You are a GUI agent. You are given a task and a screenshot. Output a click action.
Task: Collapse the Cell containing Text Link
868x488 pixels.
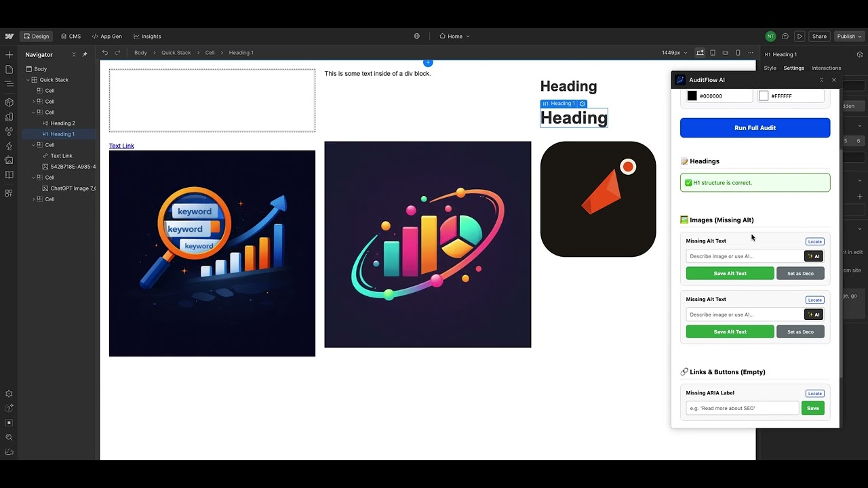pyautogui.click(x=34, y=145)
